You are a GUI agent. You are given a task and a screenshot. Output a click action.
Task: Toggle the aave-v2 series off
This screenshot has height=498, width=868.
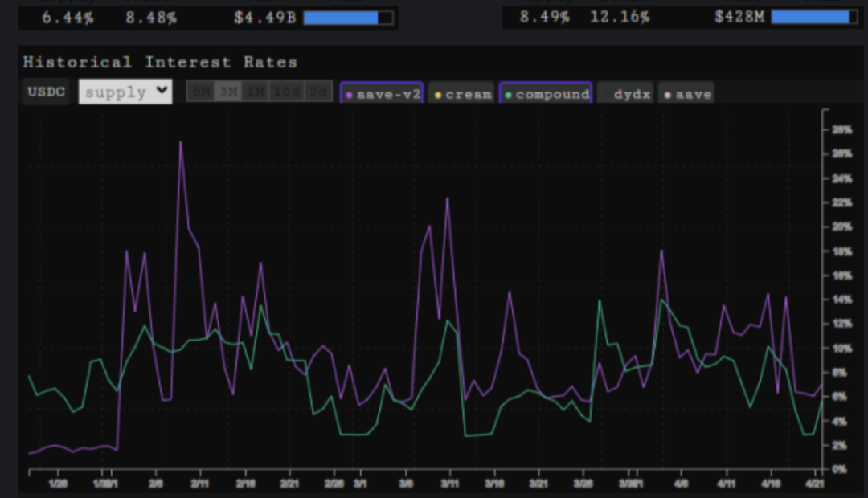coord(383,93)
